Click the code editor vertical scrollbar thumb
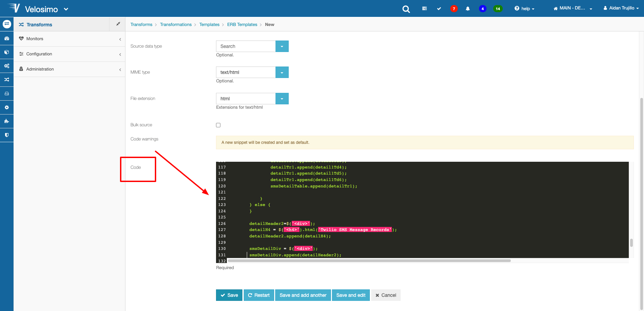This screenshot has height=311, width=644. (x=631, y=242)
